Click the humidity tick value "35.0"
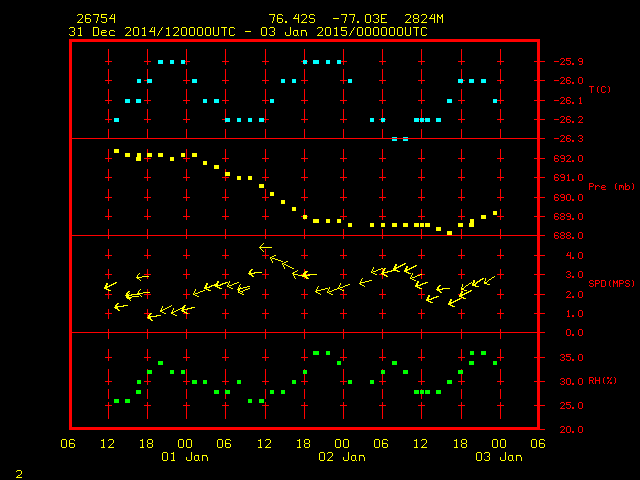 (571, 358)
